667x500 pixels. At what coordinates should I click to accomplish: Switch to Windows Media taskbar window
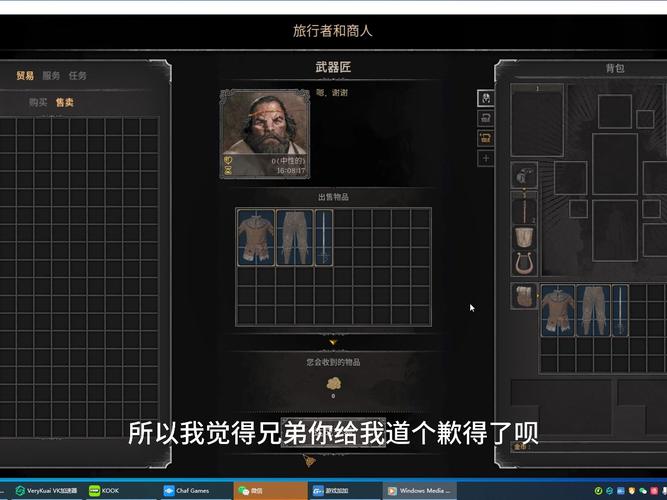pyautogui.click(x=420, y=491)
